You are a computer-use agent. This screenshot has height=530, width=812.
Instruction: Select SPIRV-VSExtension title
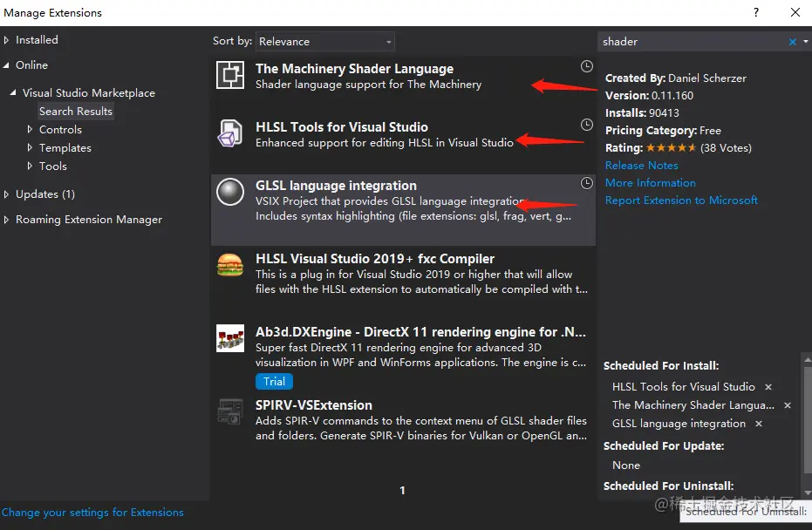(x=314, y=405)
